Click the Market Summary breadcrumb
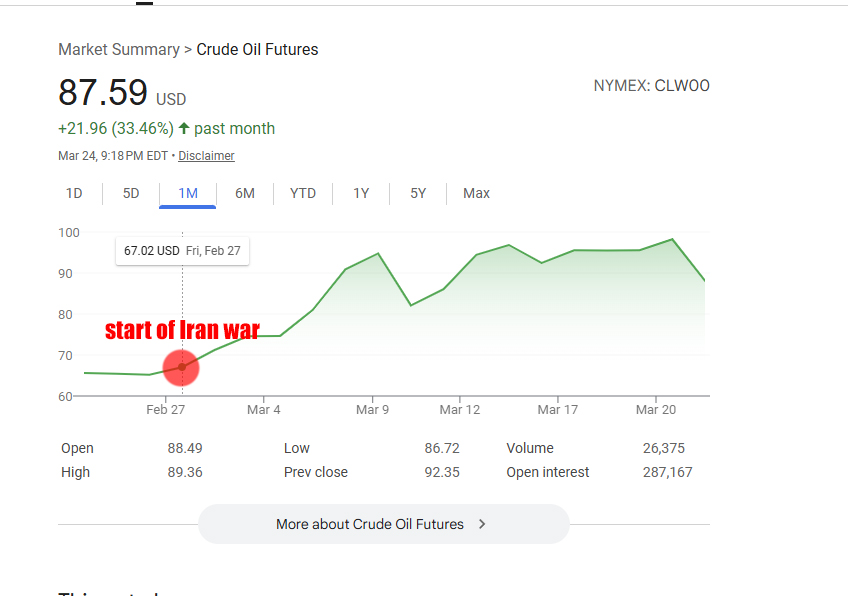 point(118,49)
